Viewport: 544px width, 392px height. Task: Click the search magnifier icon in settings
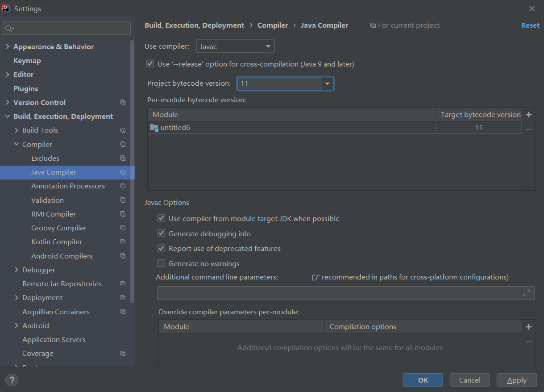(x=8, y=29)
